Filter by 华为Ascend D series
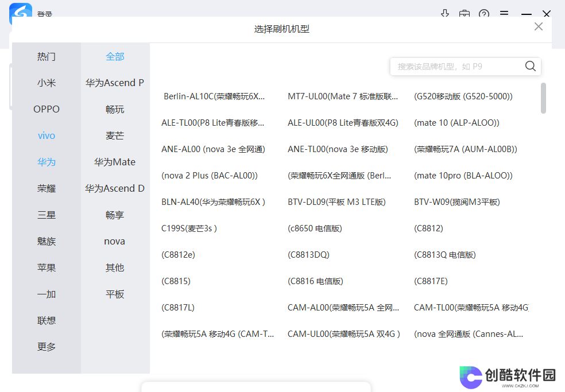 115,188
